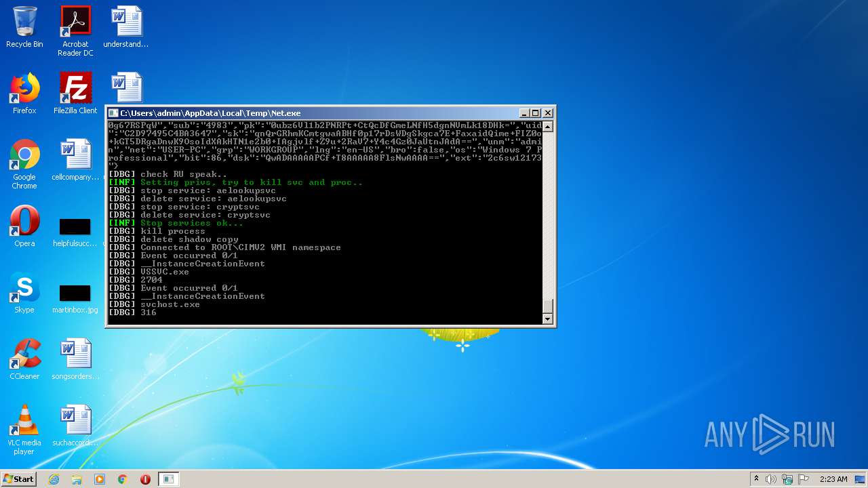This screenshot has height=488, width=868.
Task: Click the "Setting privs, try to kill svc" line
Action: tap(252, 182)
